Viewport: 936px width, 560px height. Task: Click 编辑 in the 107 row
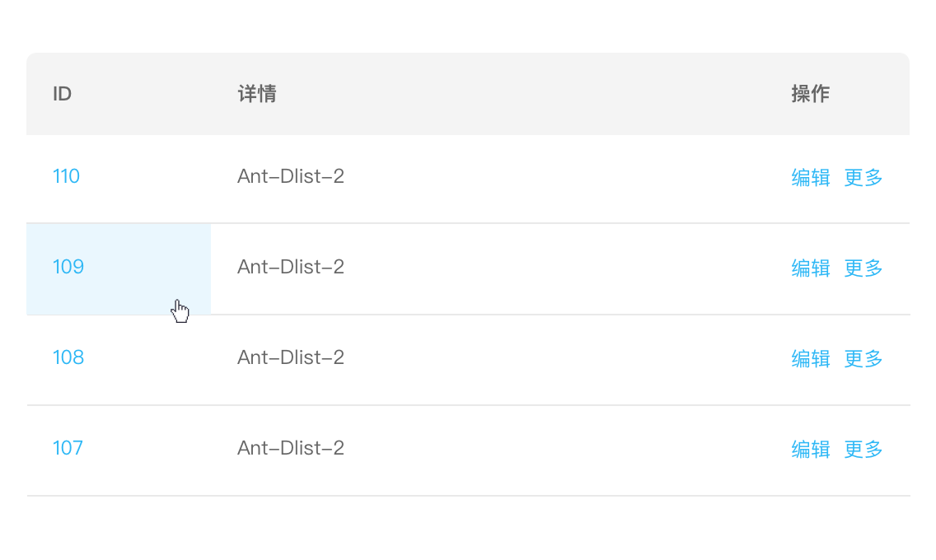click(x=811, y=449)
